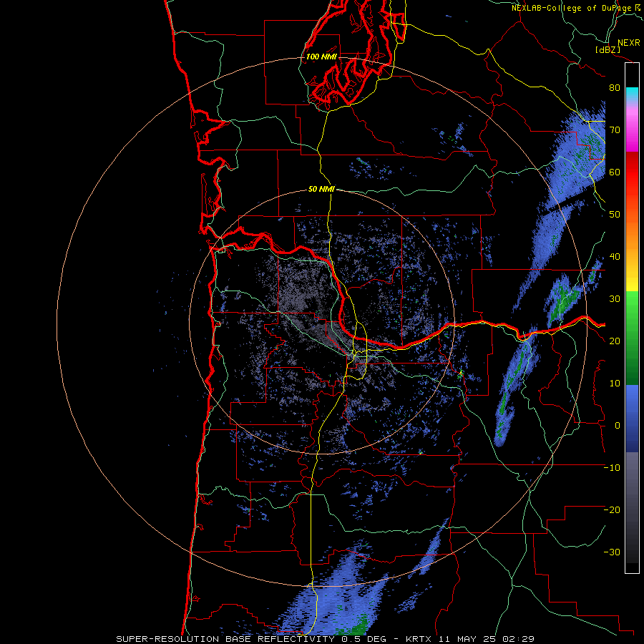Click the 0 value on the dBZ scale
The image size is (644, 644).
pyautogui.click(x=618, y=426)
